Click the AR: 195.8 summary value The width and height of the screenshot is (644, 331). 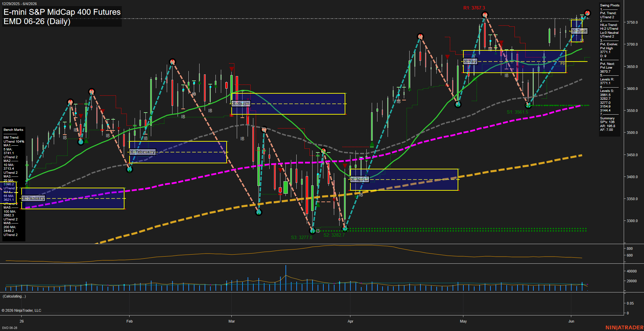(x=608, y=126)
